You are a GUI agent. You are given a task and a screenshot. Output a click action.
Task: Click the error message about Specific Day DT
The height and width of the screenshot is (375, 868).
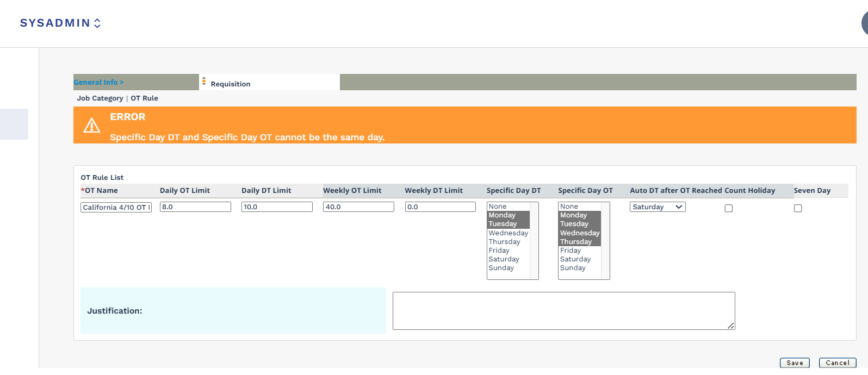[x=247, y=137]
